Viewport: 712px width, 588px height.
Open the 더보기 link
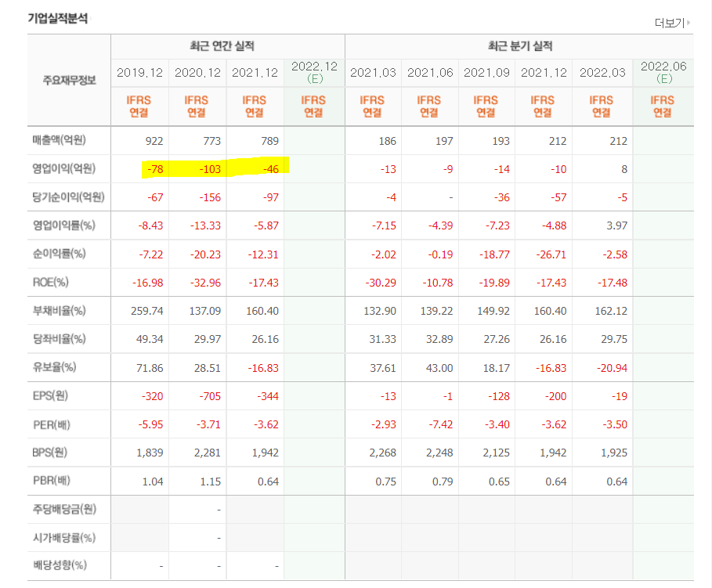click(x=672, y=23)
